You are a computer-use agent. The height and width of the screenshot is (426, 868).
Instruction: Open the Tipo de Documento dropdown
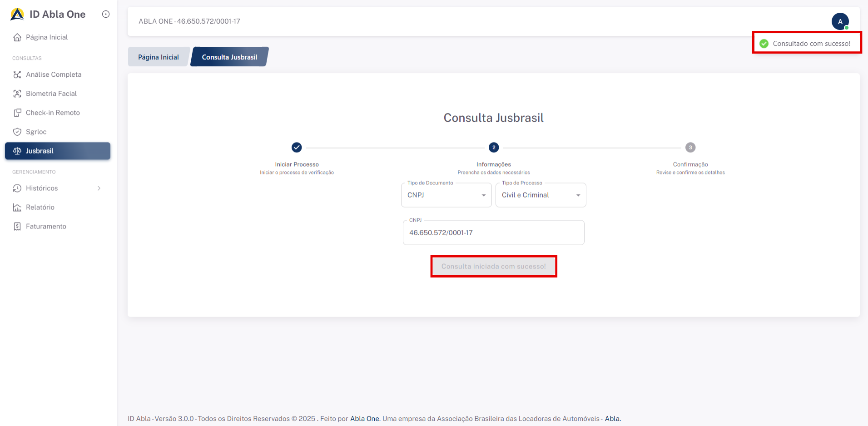pos(446,195)
